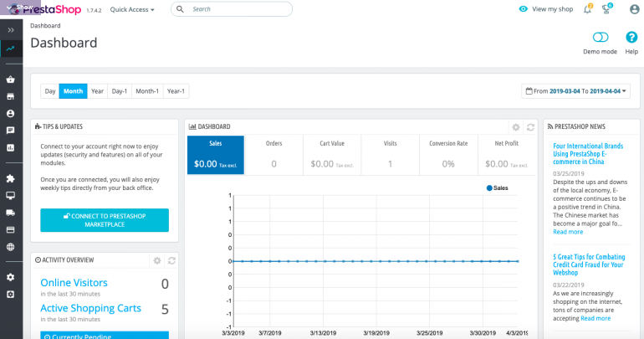644x339 pixels.
Task: Toggle Demo mode switch
Action: coord(600,38)
